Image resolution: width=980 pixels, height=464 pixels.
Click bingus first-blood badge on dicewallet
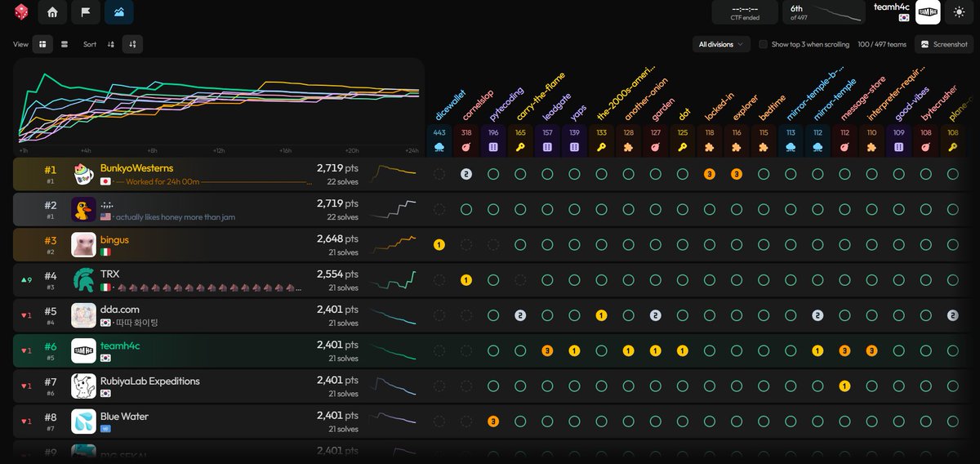coord(439,244)
